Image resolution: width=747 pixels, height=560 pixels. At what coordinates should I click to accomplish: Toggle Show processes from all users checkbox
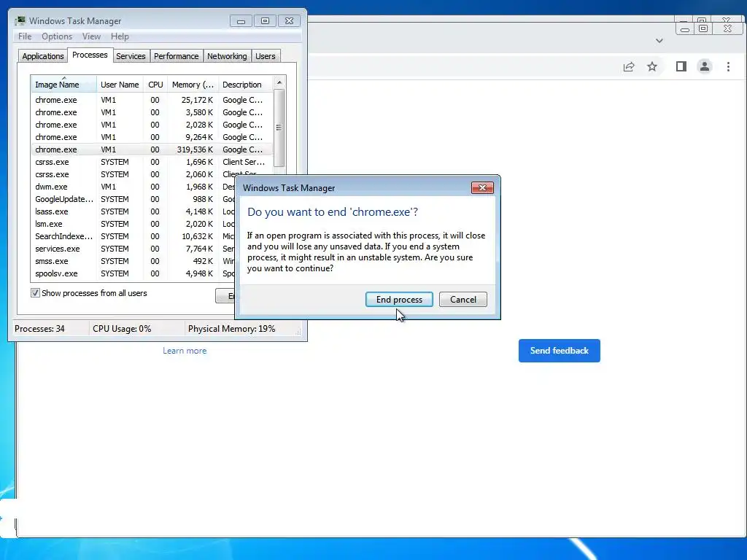coord(35,293)
